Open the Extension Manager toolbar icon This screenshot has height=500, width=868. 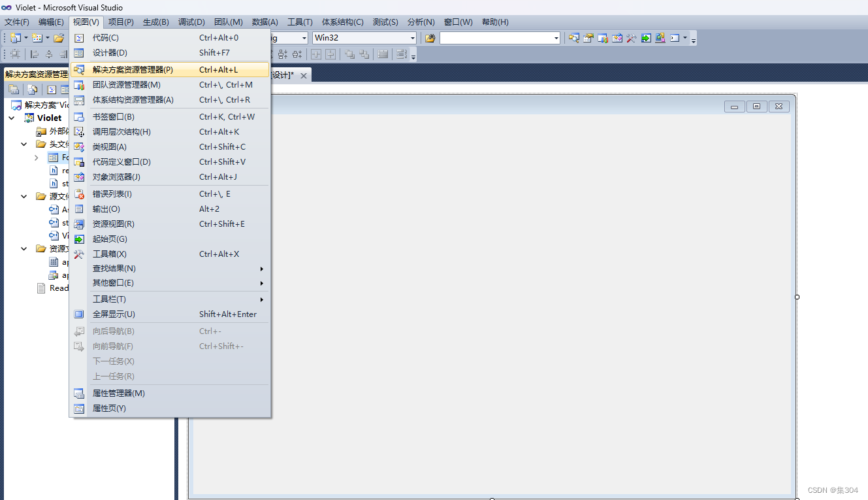pyautogui.click(x=660, y=38)
